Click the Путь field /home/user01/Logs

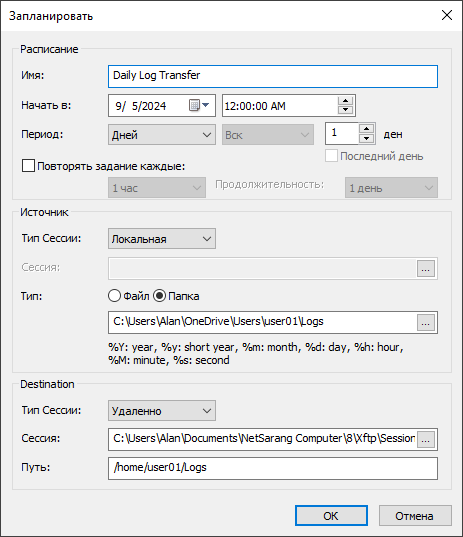tap(273, 468)
